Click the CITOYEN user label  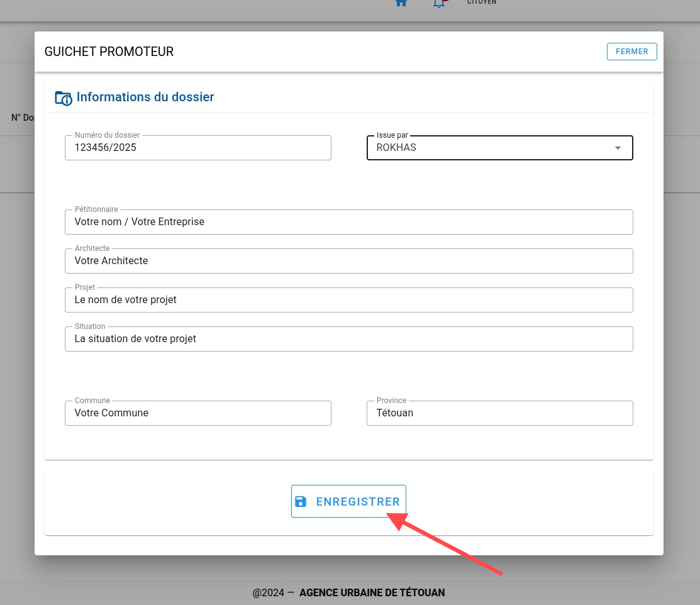[x=482, y=3]
